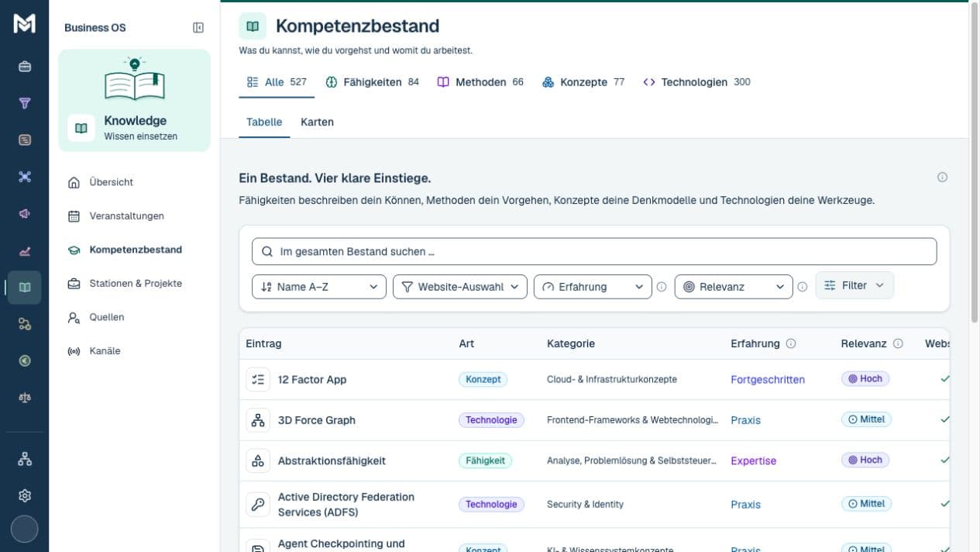
Task: Collapse the Business OS sidebar panel
Action: pyautogui.click(x=198, y=28)
